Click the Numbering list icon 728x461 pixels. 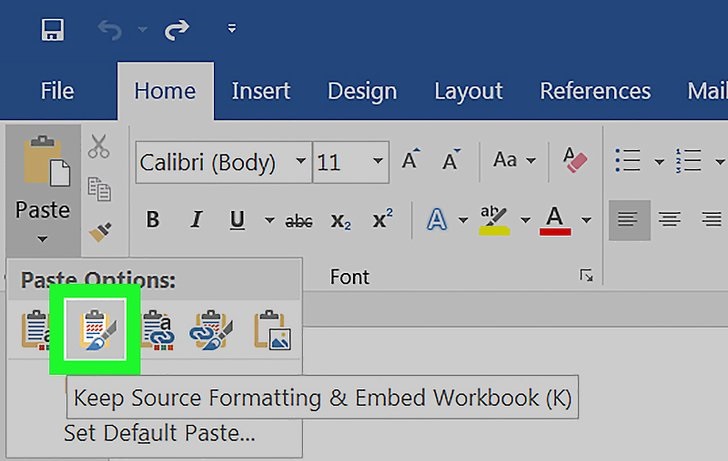pos(689,161)
